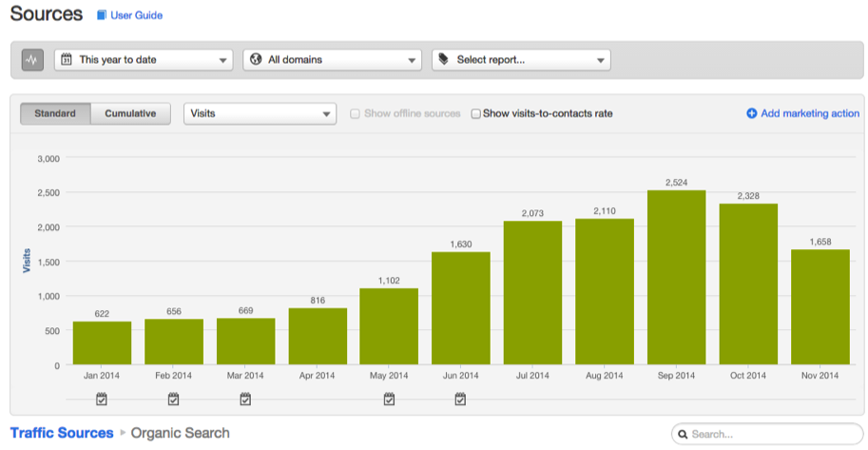868x450 pixels.
Task: Click the 2,073 value label
Action: pos(532,213)
